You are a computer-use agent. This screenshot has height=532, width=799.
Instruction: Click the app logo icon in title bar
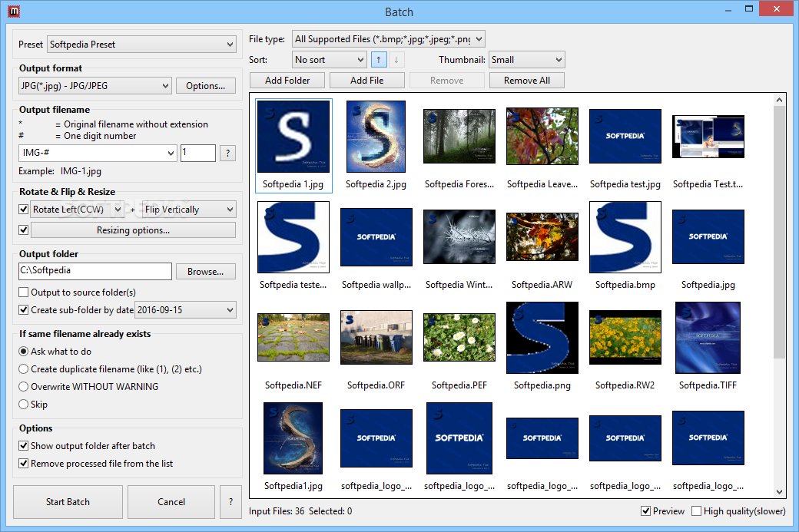coord(14,12)
